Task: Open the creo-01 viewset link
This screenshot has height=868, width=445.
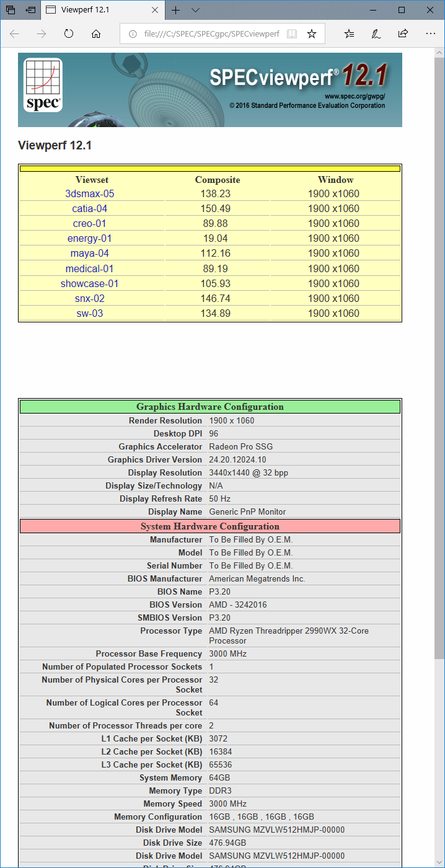Action: [90, 224]
